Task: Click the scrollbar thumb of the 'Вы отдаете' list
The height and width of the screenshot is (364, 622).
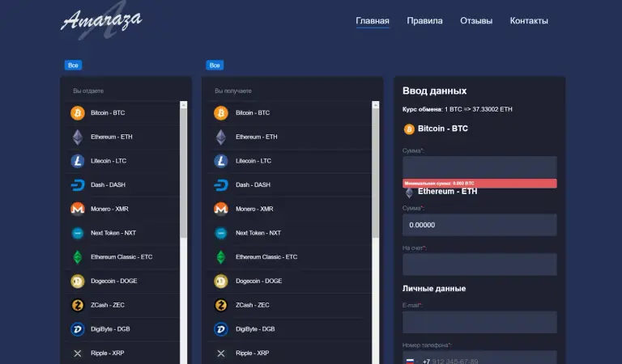Action: point(183,173)
